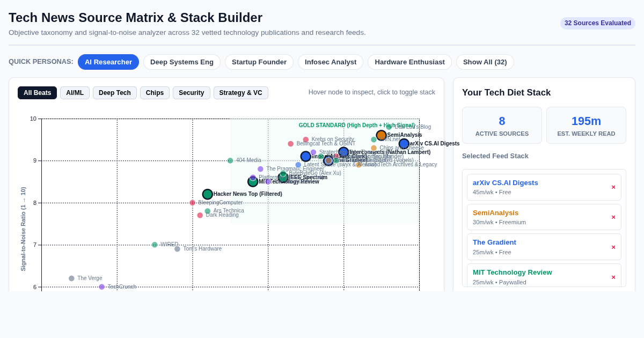Click the Signal-to-Noise Ratio axis label
644x338 pixels.
pyautogui.click(x=23, y=229)
